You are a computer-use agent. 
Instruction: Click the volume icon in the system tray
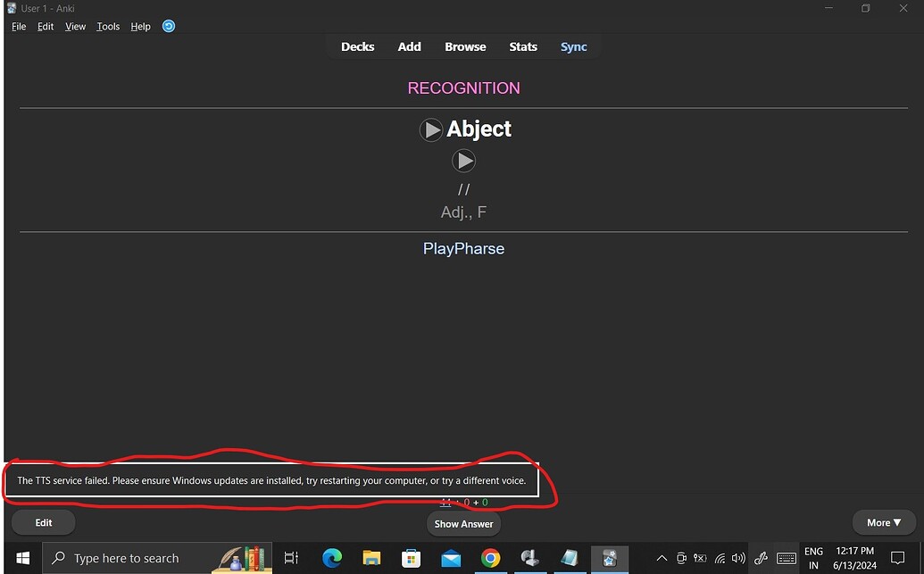tap(738, 558)
